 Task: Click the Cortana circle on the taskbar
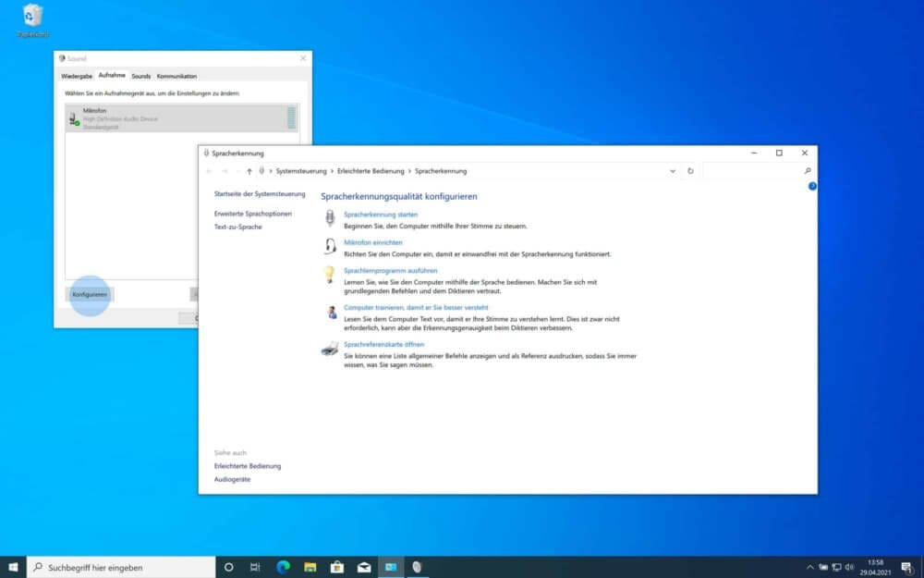228,568
